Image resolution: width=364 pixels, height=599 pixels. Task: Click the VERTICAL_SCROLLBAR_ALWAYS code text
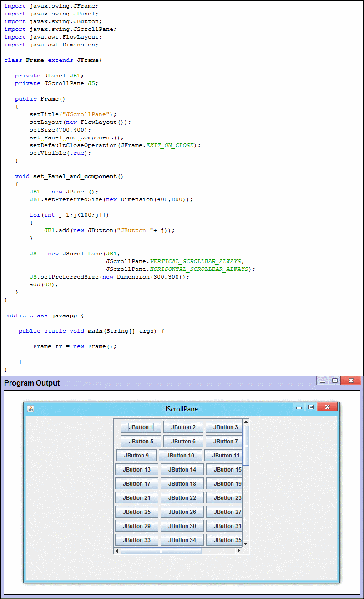pos(197,261)
